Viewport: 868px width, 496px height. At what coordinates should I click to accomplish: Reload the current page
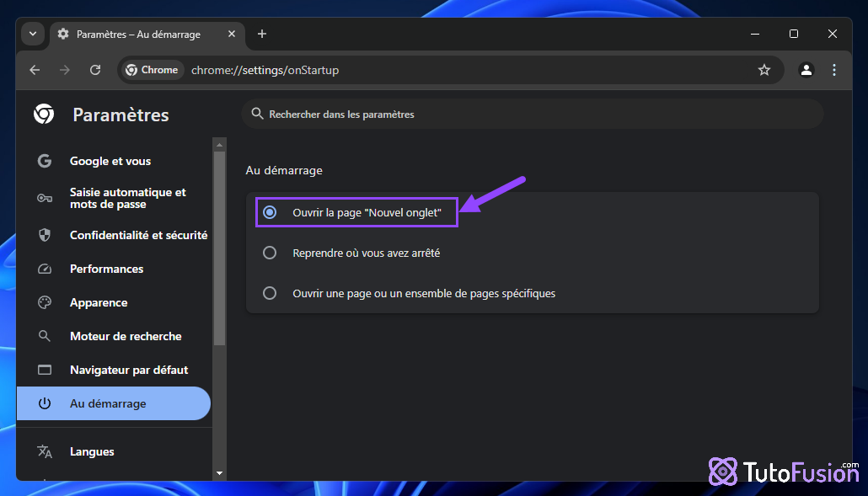coord(95,70)
